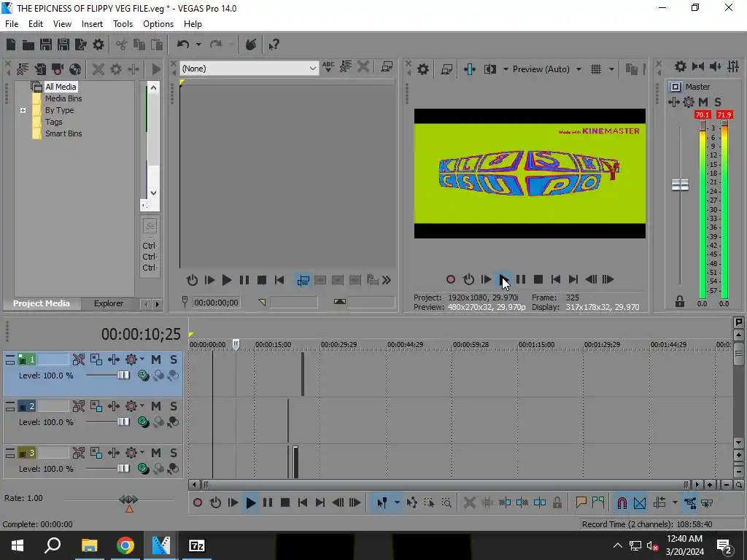Open the Edit menu
Image resolution: width=747 pixels, height=560 pixels.
[x=35, y=24]
